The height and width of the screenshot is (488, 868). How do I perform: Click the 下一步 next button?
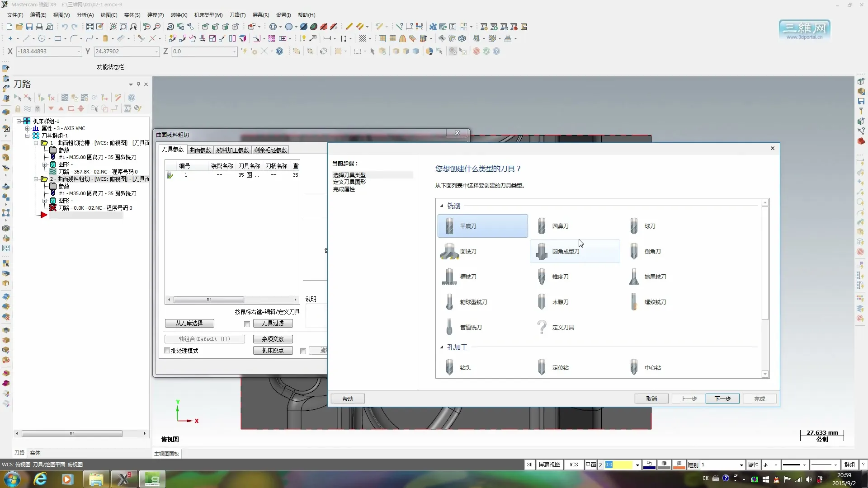722,399
